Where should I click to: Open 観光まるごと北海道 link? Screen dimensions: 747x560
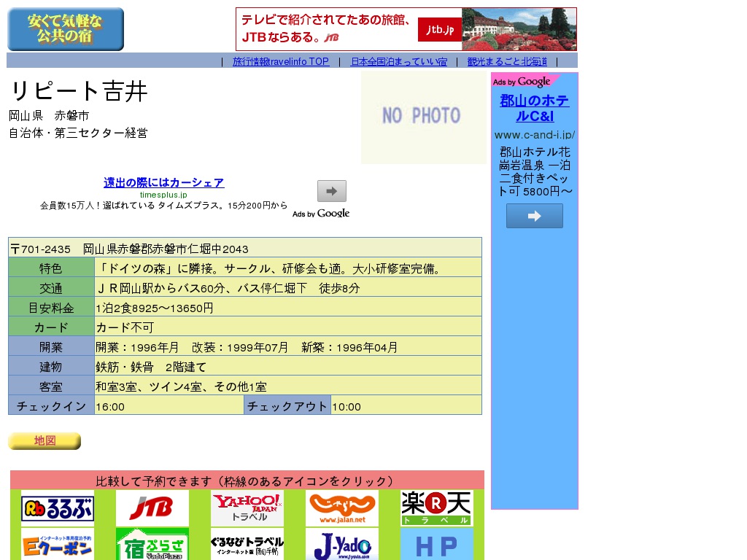507,61
